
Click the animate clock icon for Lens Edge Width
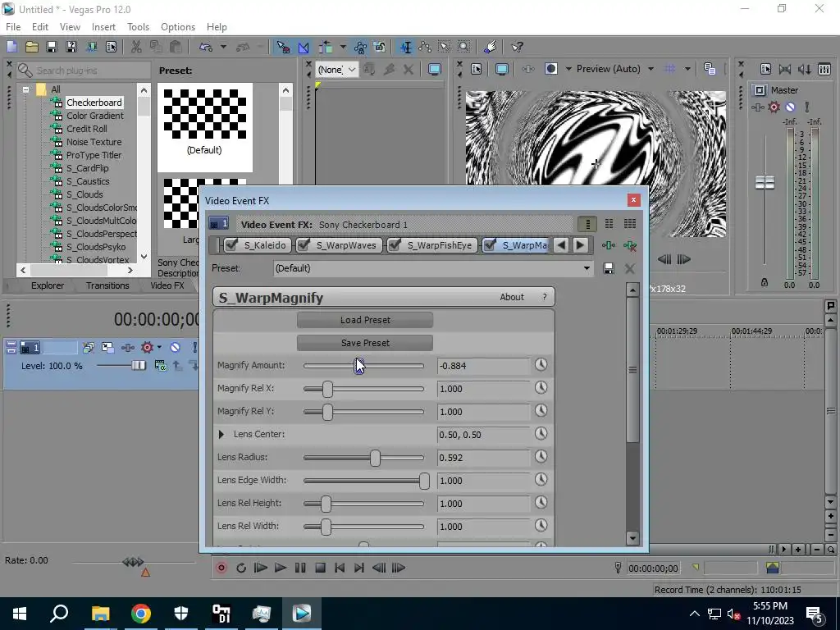coord(541,479)
